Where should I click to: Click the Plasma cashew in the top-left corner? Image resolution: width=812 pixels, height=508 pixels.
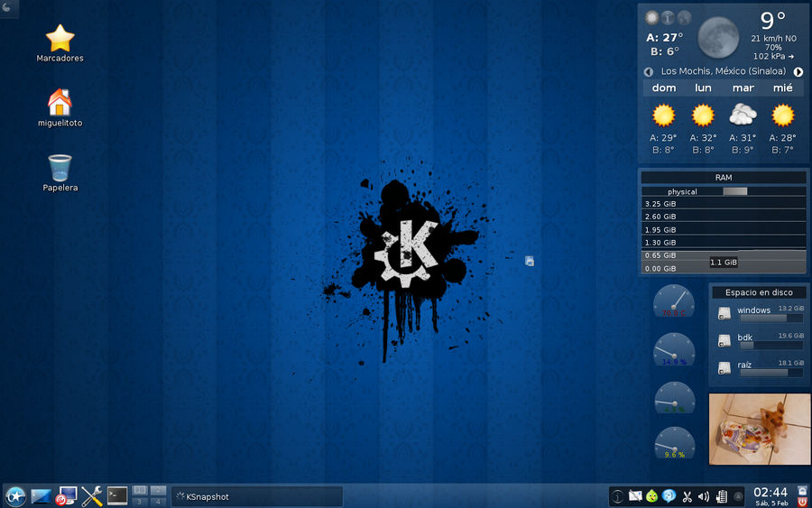coord(7,7)
